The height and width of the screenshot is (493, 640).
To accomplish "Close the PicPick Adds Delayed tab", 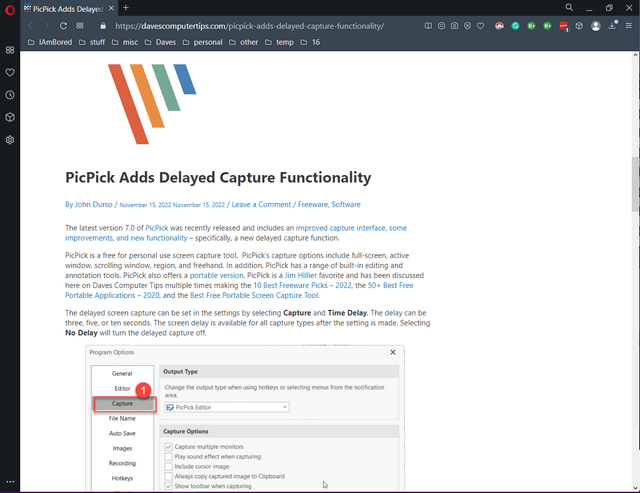I will click(111, 8).
